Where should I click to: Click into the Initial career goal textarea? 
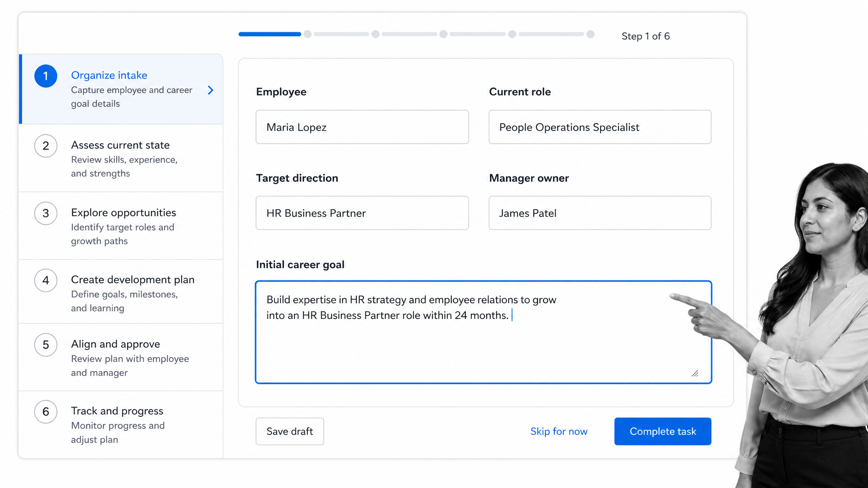pyautogui.click(x=484, y=332)
